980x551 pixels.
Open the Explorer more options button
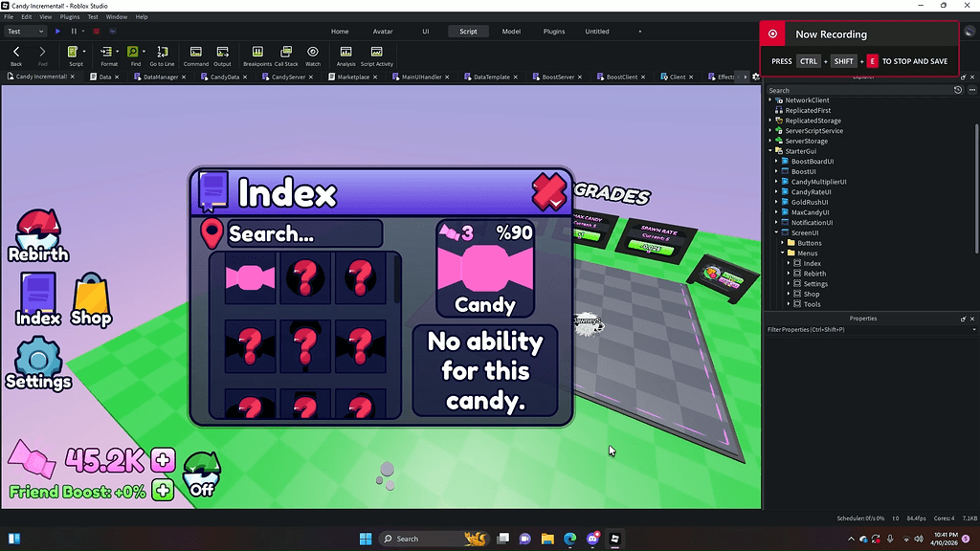point(972,90)
